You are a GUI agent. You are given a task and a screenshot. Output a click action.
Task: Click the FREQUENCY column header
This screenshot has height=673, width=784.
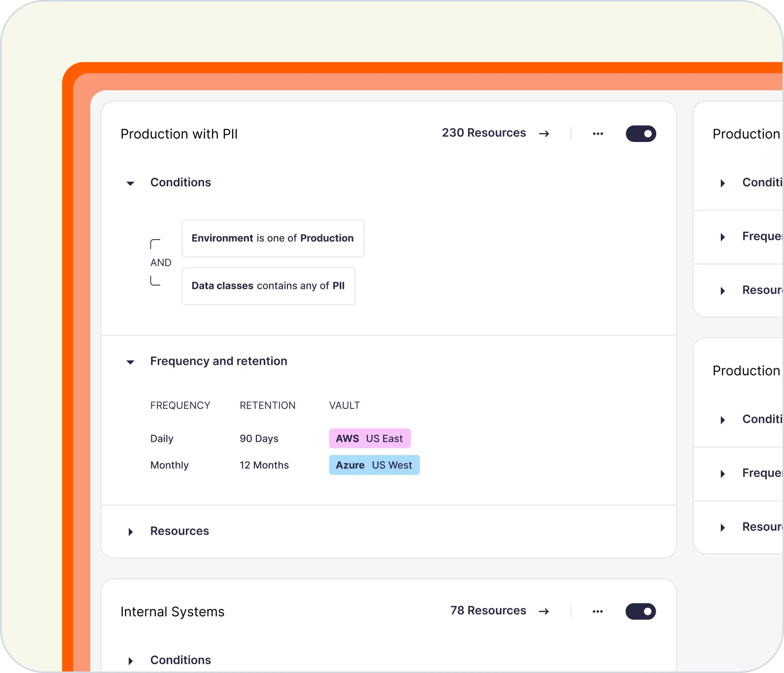click(x=180, y=405)
